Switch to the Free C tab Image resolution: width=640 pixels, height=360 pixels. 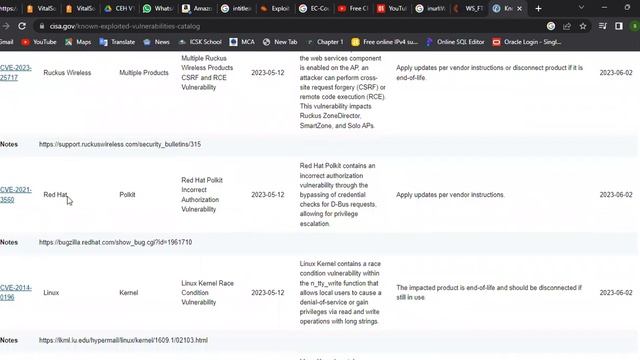coord(353,8)
